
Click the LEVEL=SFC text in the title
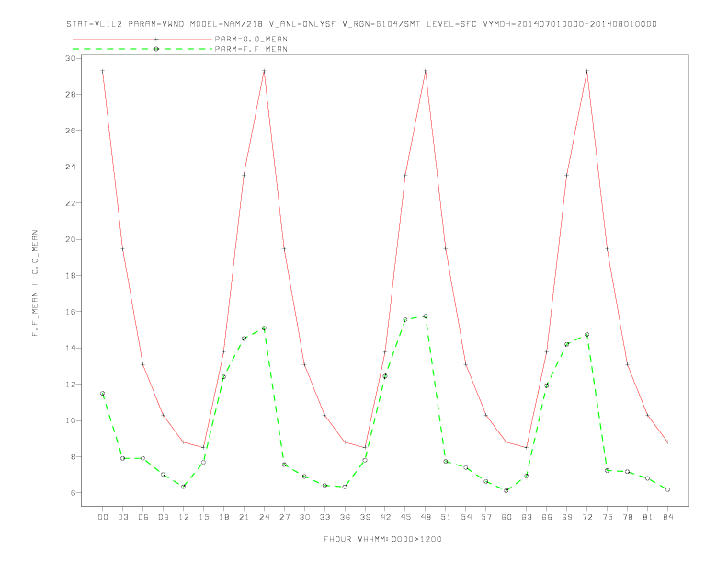coord(451,24)
